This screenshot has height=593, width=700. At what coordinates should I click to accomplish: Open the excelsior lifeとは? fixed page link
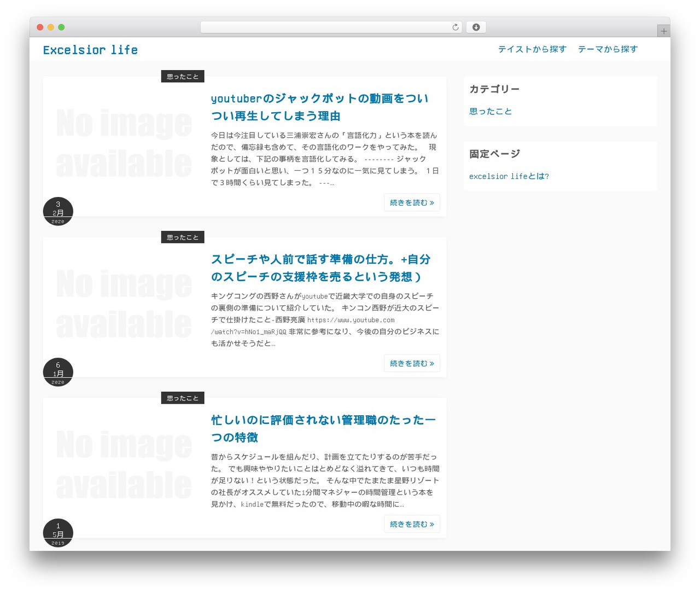pyautogui.click(x=509, y=176)
